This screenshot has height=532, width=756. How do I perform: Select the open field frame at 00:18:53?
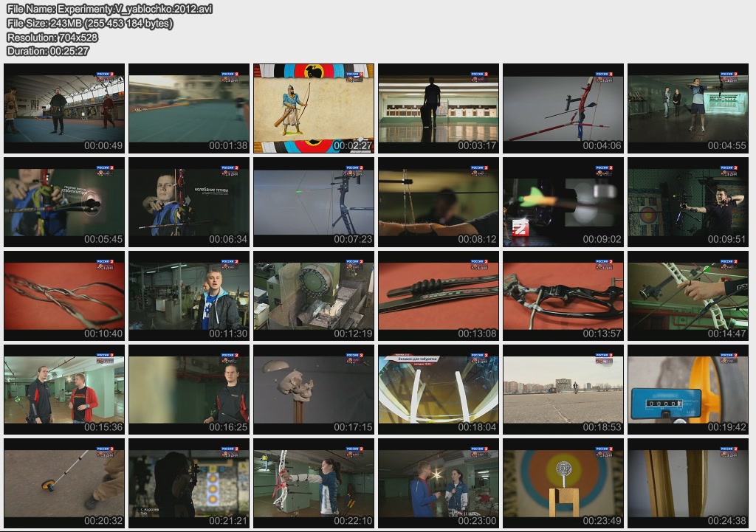[x=563, y=390]
